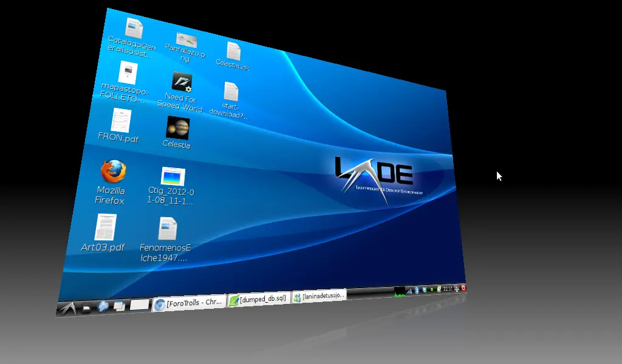
Task: Launch Mozilla Firefox from the desktop
Action: point(113,171)
